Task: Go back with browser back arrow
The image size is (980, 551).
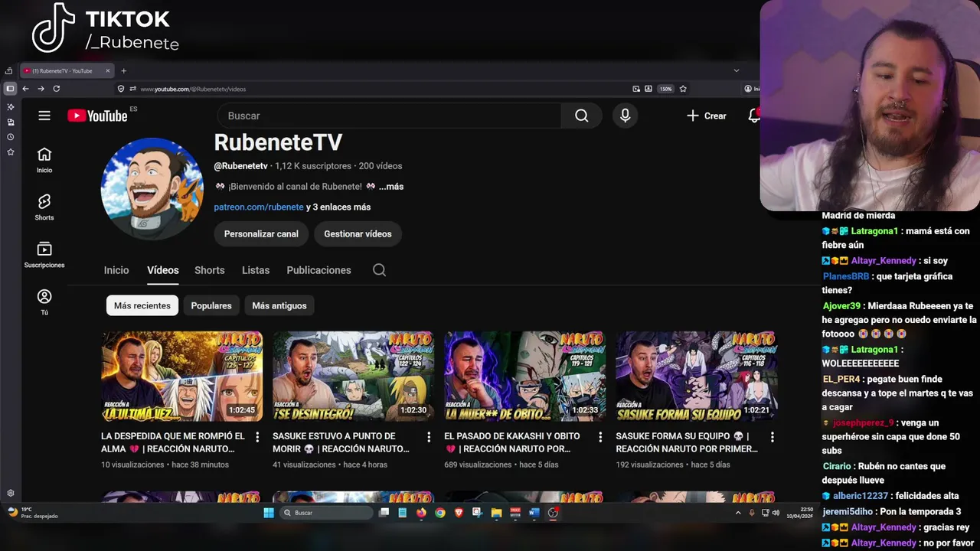Action: coord(25,89)
